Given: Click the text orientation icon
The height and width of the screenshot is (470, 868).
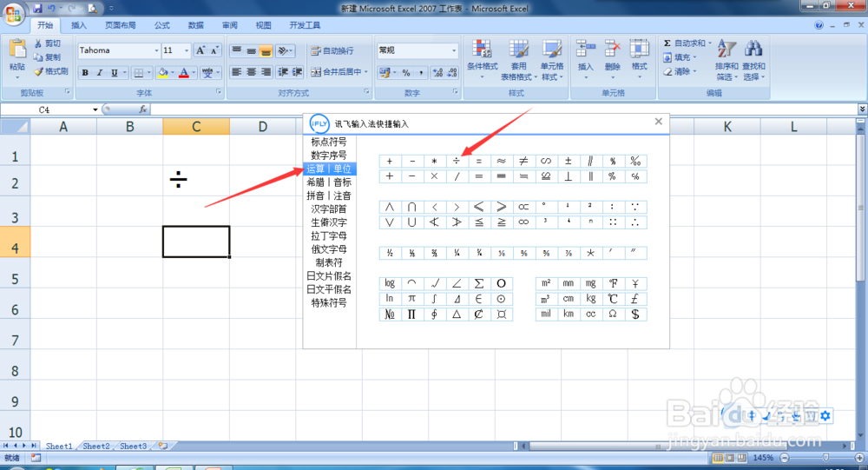Looking at the screenshot, I should [x=284, y=51].
